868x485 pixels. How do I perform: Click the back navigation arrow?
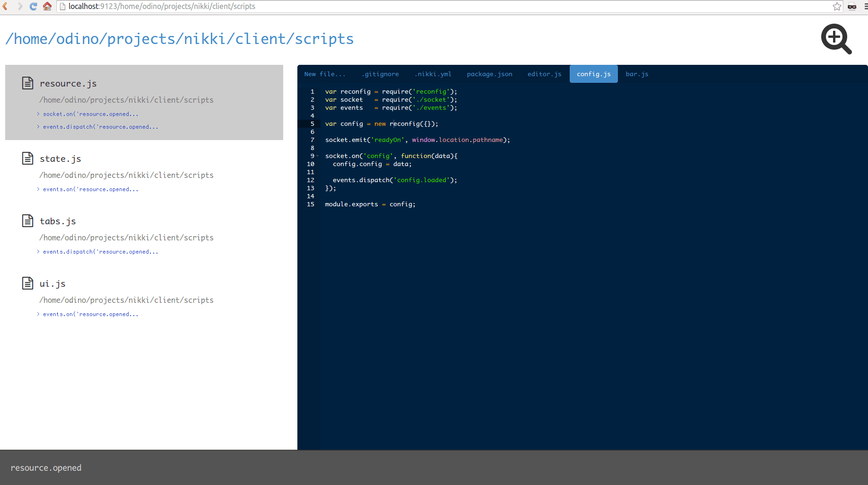(x=6, y=7)
